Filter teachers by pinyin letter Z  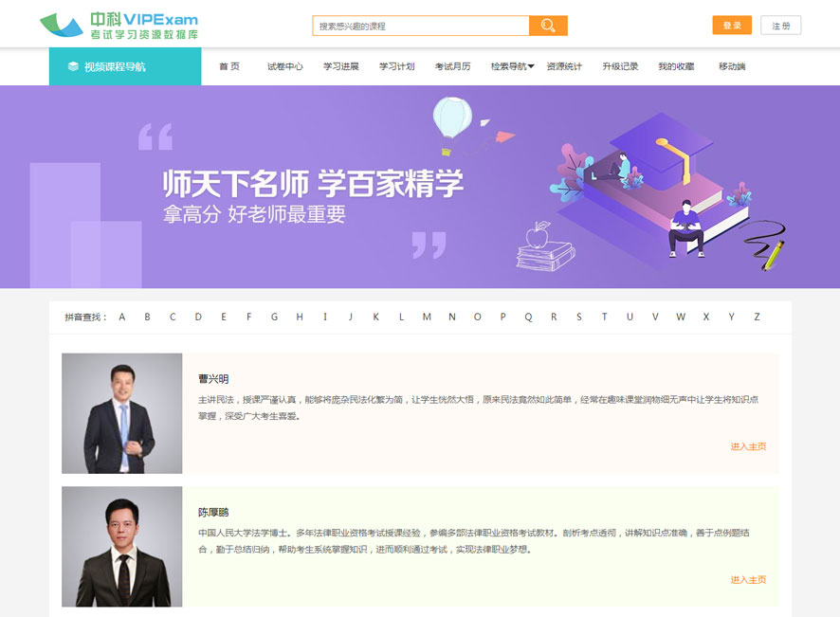point(757,317)
